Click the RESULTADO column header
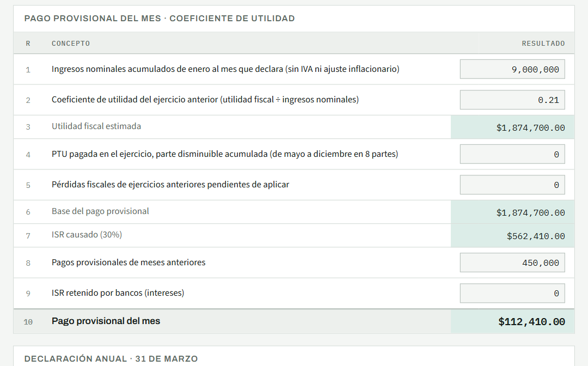This screenshot has width=588, height=366. point(543,44)
